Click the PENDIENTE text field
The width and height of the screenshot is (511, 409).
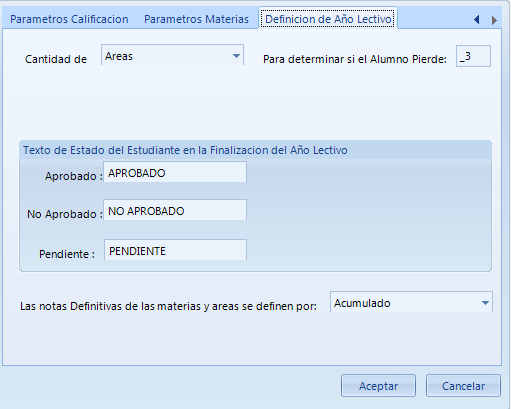(175, 250)
